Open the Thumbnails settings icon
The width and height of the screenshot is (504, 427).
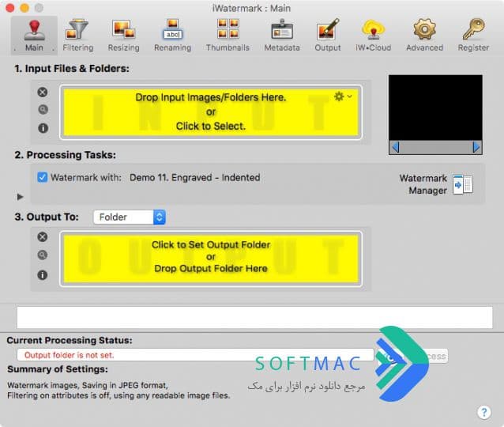coord(228,29)
